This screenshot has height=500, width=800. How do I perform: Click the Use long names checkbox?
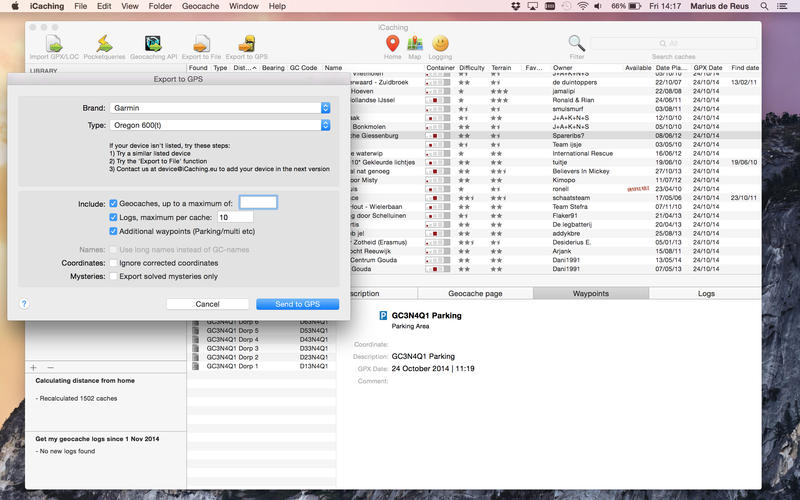[113, 250]
